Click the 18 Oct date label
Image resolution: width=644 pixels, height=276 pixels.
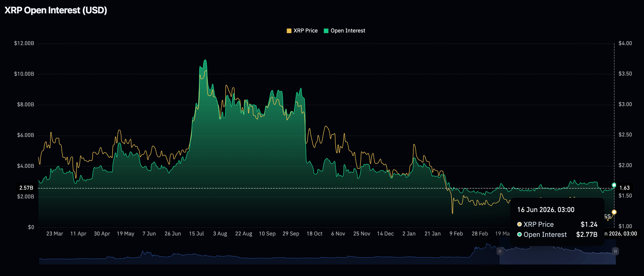click(315, 234)
